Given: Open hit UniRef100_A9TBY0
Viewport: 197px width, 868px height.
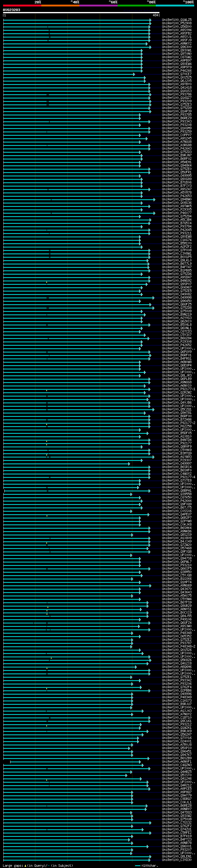Looking at the screenshot, I should 177,84.
